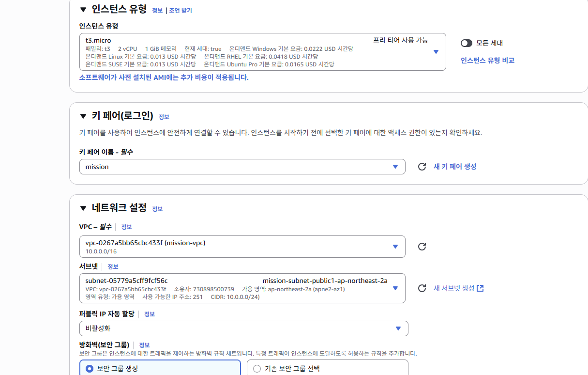The height and width of the screenshot is (375, 588).
Task: Select 보안 그룹 생성 radio option
Action: click(x=90, y=369)
